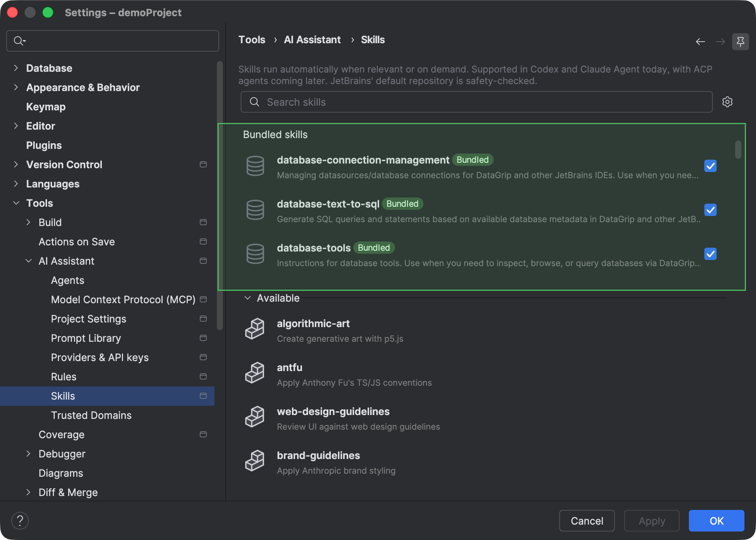Focus the Search skills field
The image size is (756, 540).
coord(476,102)
